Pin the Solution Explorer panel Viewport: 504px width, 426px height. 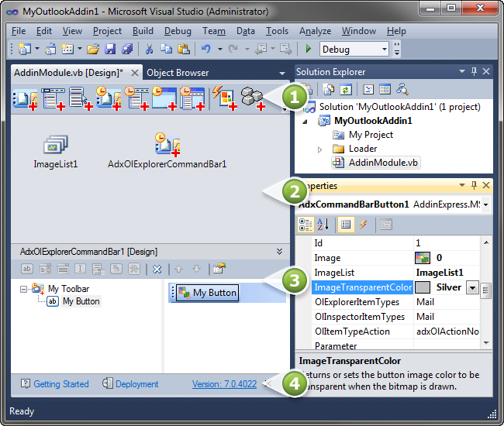(x=474, y=71)
